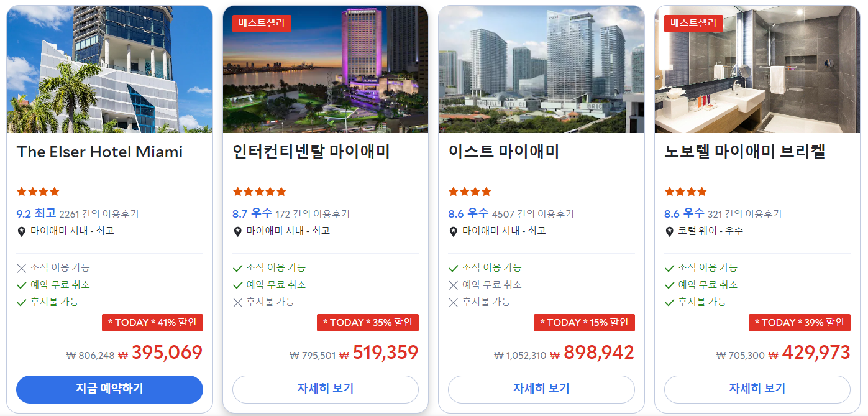Screen dimensions: 868x416
Task: Click the 이스트 마이애미 skyline photo
Action: click(541, 69)
